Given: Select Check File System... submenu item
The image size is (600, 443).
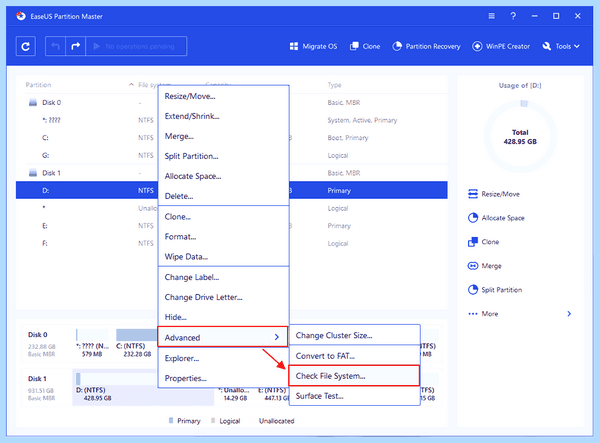Looking at the screenshot, I should (354, 376).
